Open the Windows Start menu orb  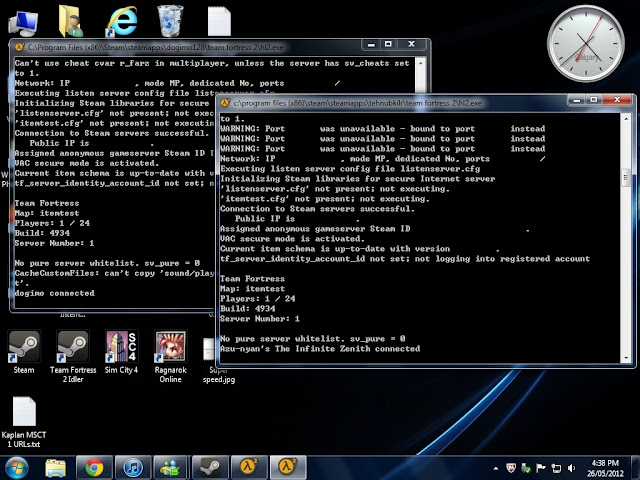(x=16, y=468)
